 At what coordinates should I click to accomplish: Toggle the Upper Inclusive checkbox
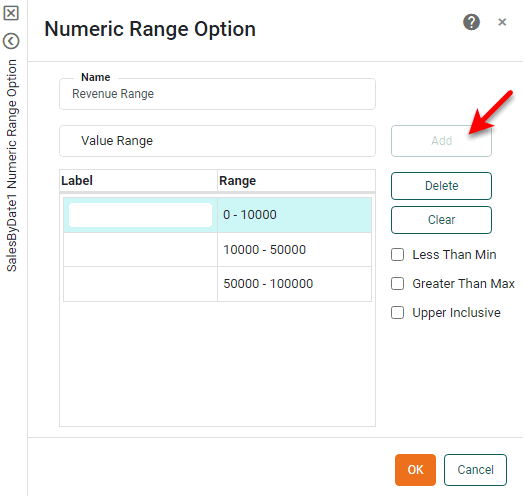click(398, 313)
